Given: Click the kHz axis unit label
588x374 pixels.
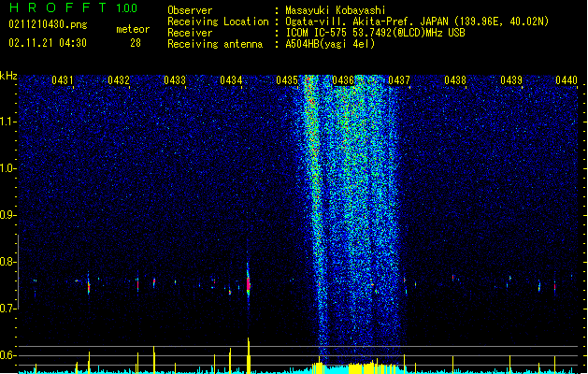Looking at the screenshot, I should tap(8, 76).
